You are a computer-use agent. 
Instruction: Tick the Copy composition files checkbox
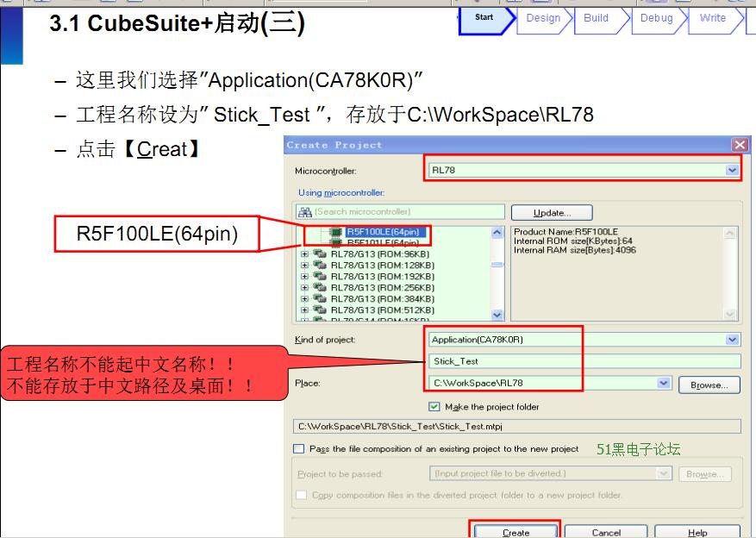(x=302, y=495)
